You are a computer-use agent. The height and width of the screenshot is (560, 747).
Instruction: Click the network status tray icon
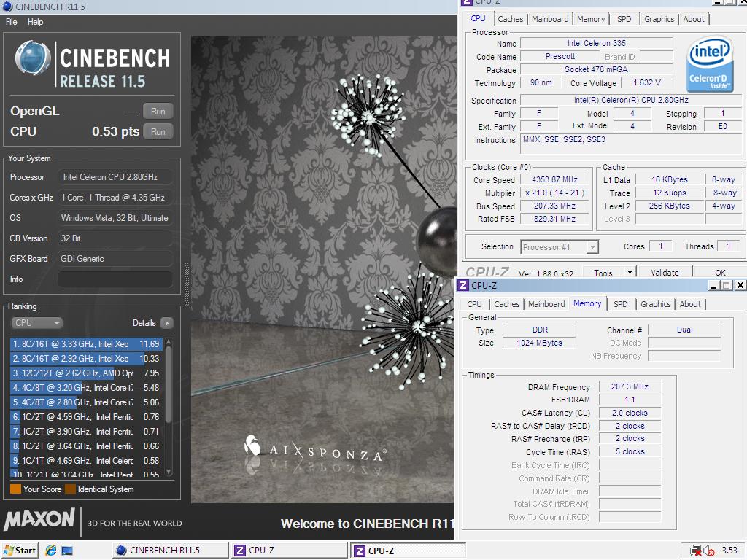(696, 551)
